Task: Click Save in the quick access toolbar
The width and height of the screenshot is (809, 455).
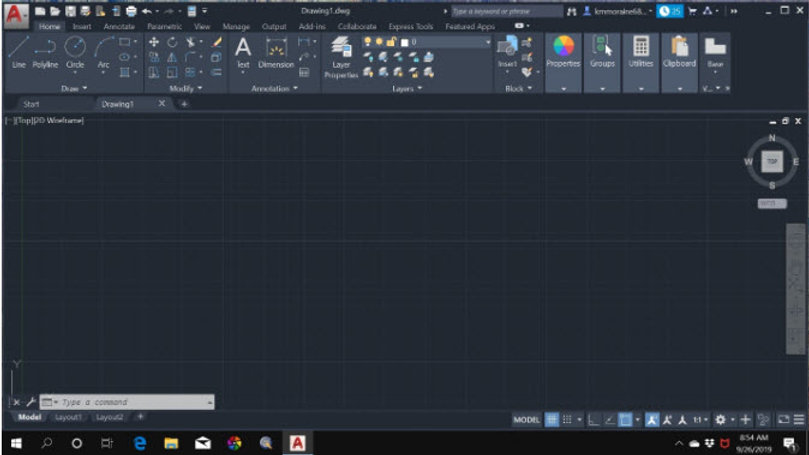Action: coord(70,11)
